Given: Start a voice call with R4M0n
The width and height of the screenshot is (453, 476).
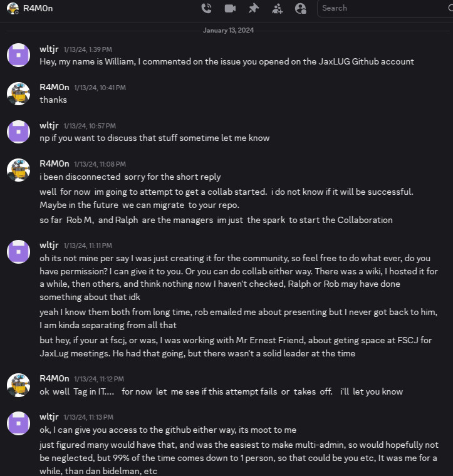Looking at the screenshot, I should [x=206, y=8].
